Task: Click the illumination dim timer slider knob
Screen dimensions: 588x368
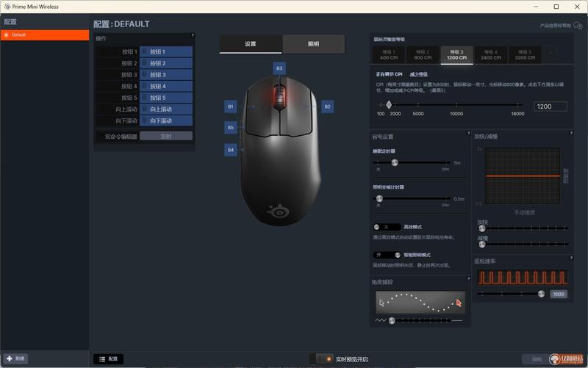Action: (x=379, y=198)
